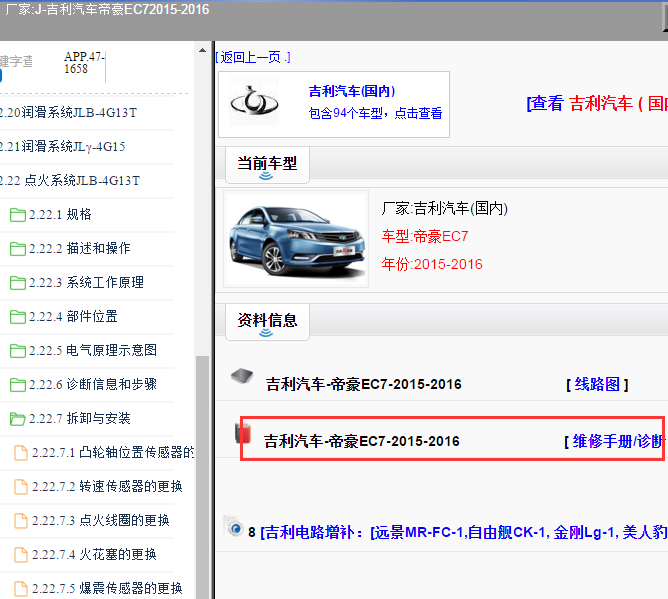The height and width of the screenshot is (599, 668).
Task: Select tree item 2.21润滑系统JLγ-4G15
Action: tap(63, 147)
